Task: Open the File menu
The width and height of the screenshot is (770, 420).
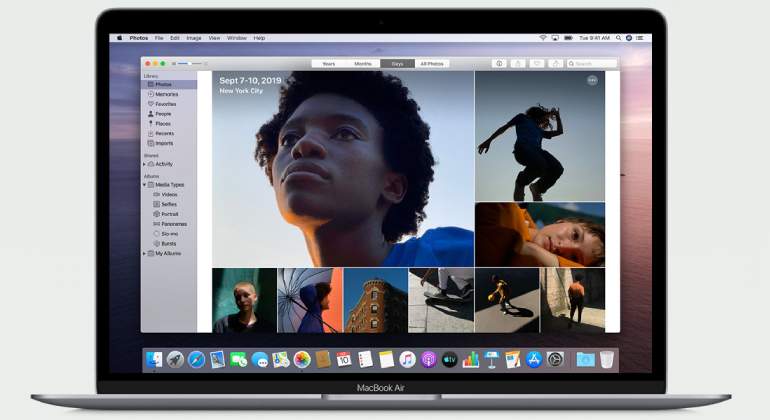Action: tap(159, 38)
